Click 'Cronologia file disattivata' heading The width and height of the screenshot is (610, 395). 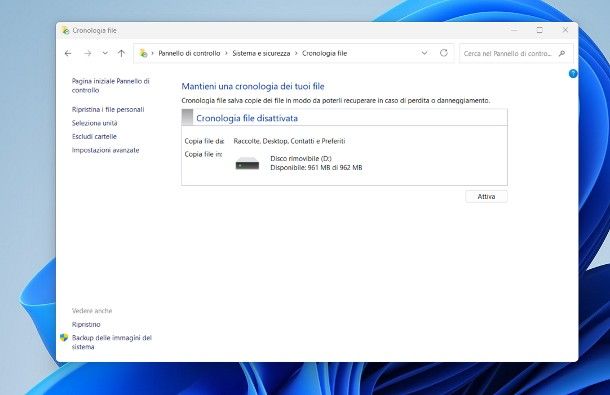[x=247, y=118]
